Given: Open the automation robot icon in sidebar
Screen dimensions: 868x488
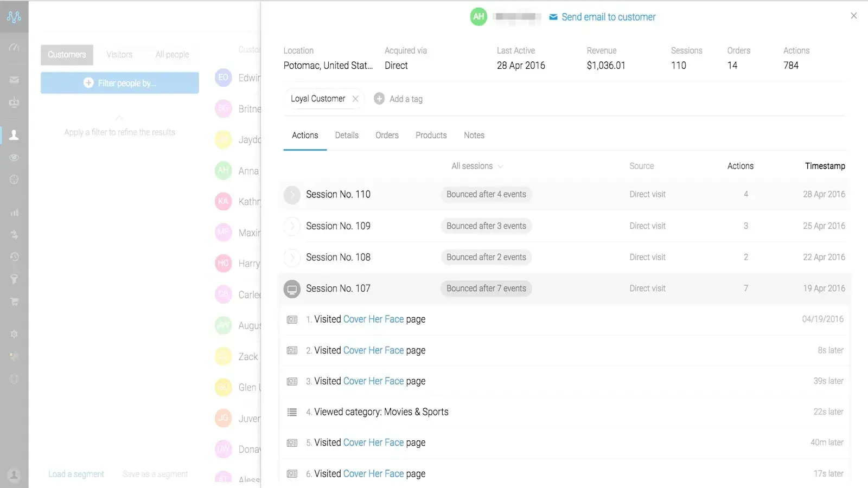Looking at the screenshot, I should 14,102.
